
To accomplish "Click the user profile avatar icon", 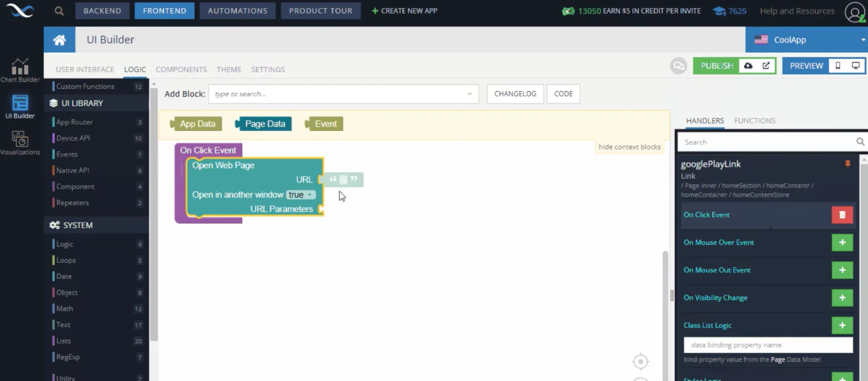I will (x=855, y=12).
